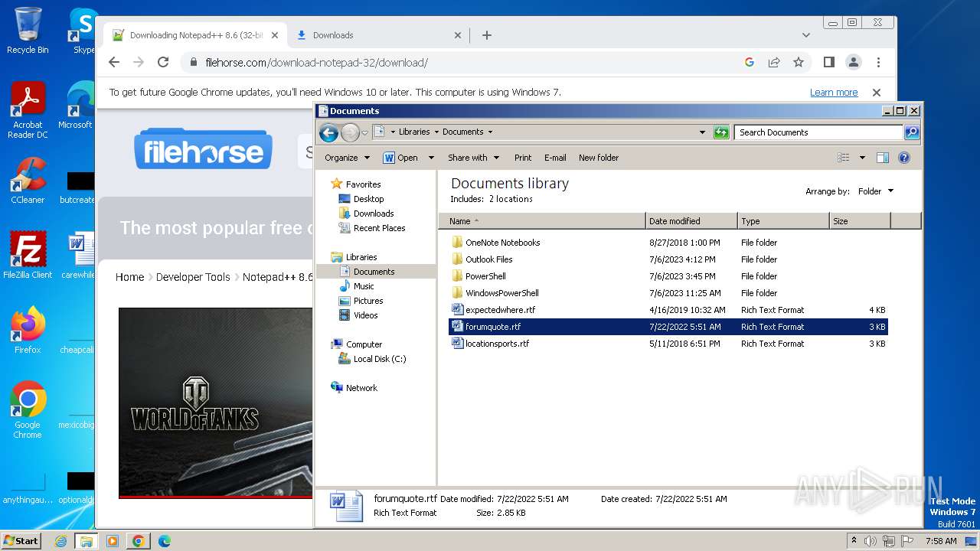Click Print in Explorer toolbar
The width and height of the screenshot is (980, 551).
[523, 158]
